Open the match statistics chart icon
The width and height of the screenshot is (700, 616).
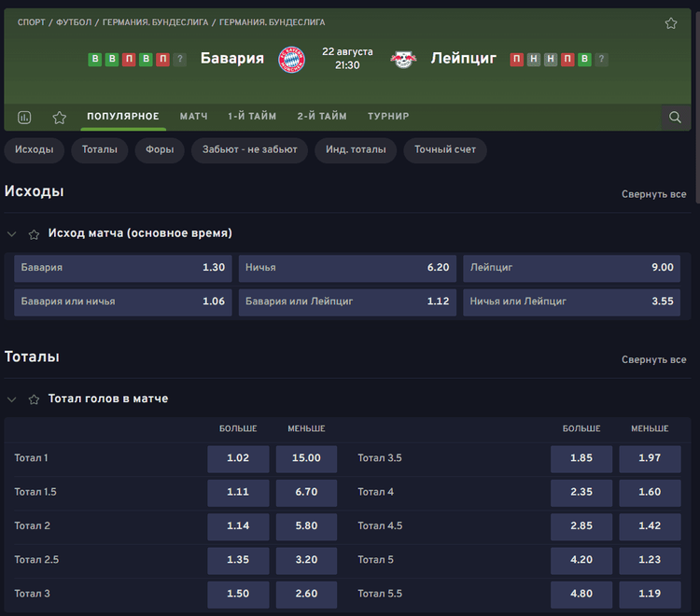point(24,118)
